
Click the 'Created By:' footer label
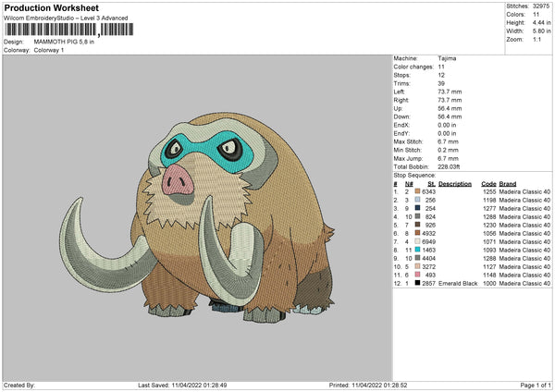19,386
